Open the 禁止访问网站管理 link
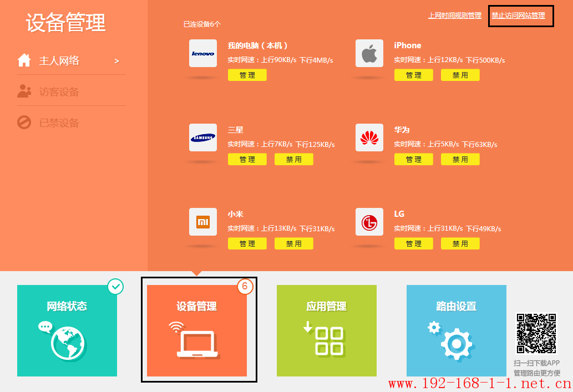This screenshot has height=392, width=573. [518, 16]
